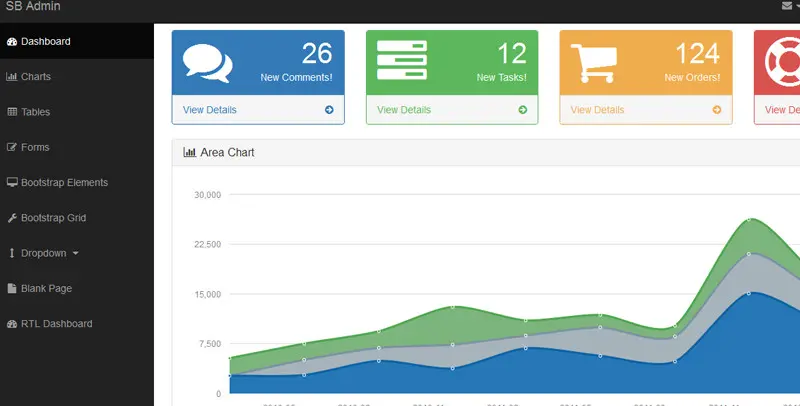Go to Charts in the sidebar
The width and height of the screenshot is (800, 406).
click(x=77, y=77)
